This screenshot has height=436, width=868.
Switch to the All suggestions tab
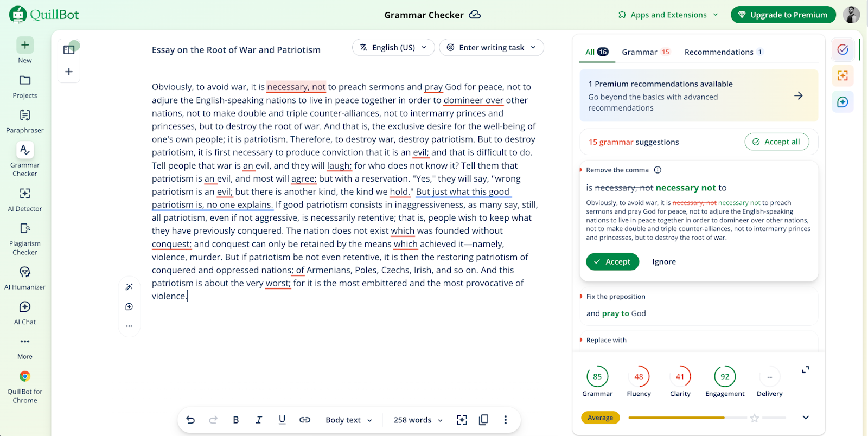pyautogui.click(x=597, y=52)
